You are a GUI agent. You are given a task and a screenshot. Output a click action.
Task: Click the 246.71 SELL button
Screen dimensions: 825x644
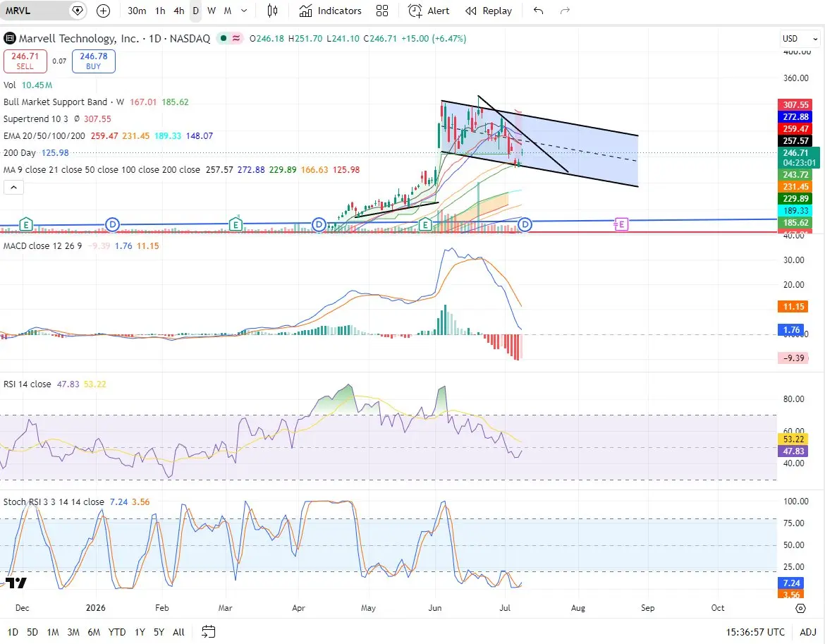[25, 61]
